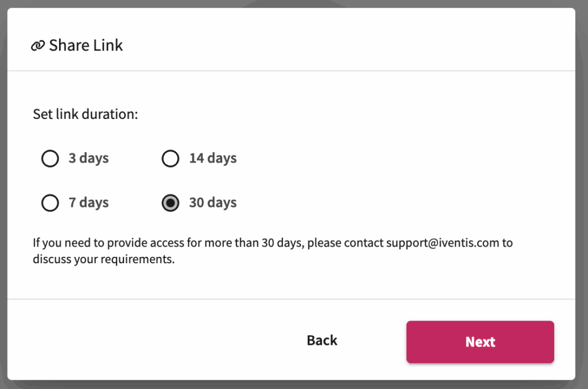Click the selected 30 days radio button

coord(171,203)
